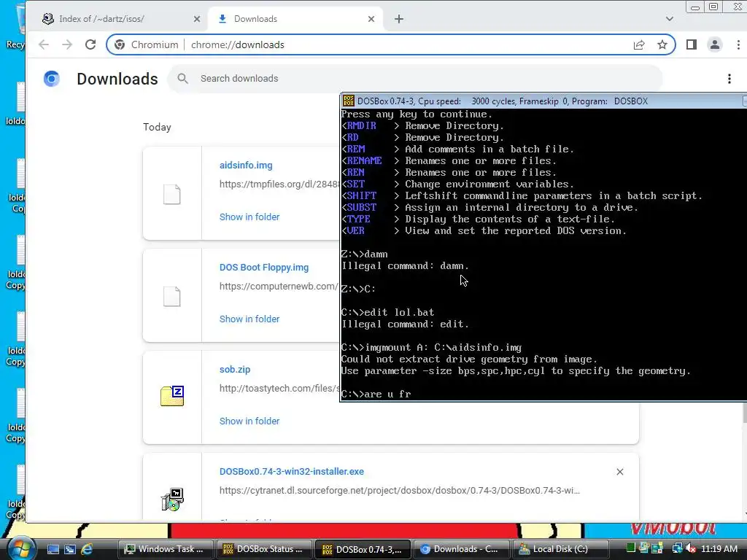Show DOS Boot Floppy.img in folder

click(249, 319)
